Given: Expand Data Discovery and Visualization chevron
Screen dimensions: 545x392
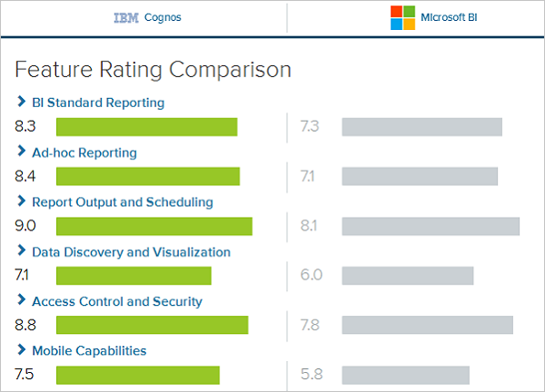Looking at the screenshot, I should [x=22, y=252].
